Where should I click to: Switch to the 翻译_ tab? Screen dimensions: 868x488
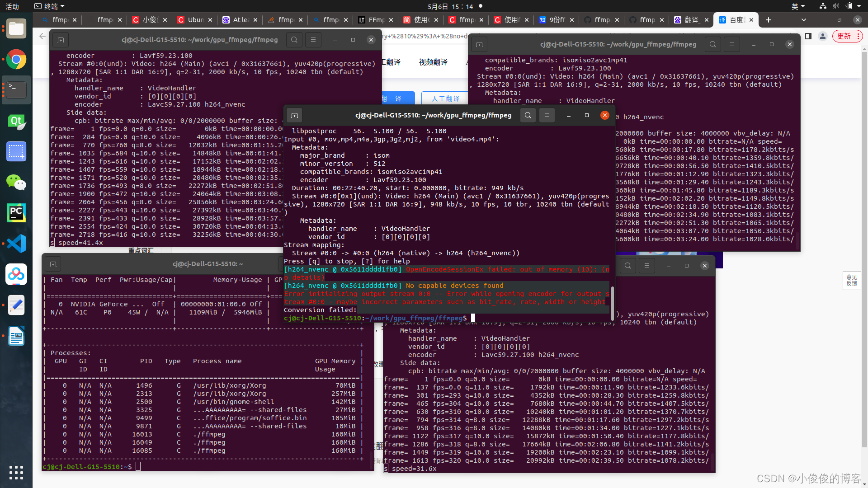click(x=691, y=20)
